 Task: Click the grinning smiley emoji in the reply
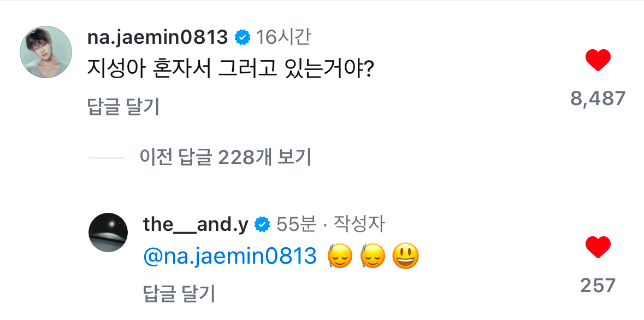pos(406,256)
